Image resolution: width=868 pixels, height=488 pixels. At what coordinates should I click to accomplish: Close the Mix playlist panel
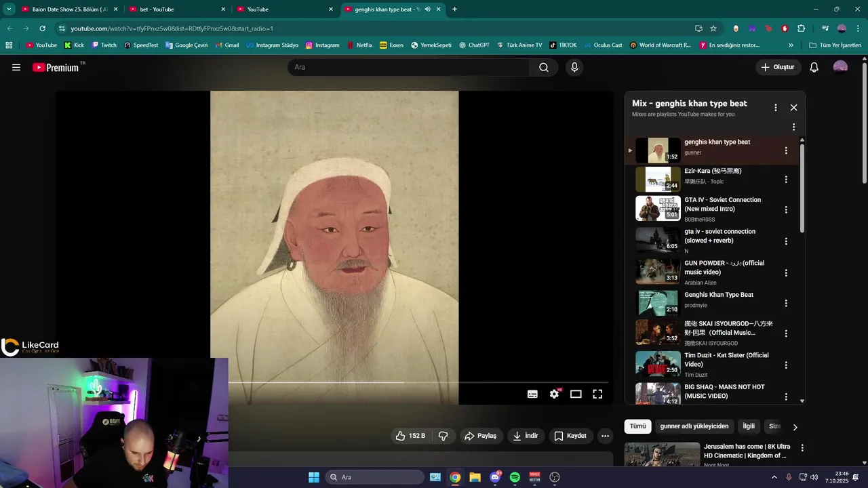[793, 108]
